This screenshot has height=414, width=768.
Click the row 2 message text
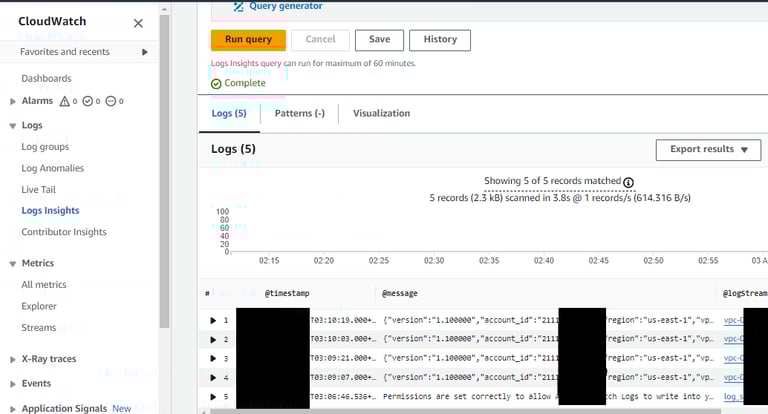pyautogui.click(x=549, y=339)
